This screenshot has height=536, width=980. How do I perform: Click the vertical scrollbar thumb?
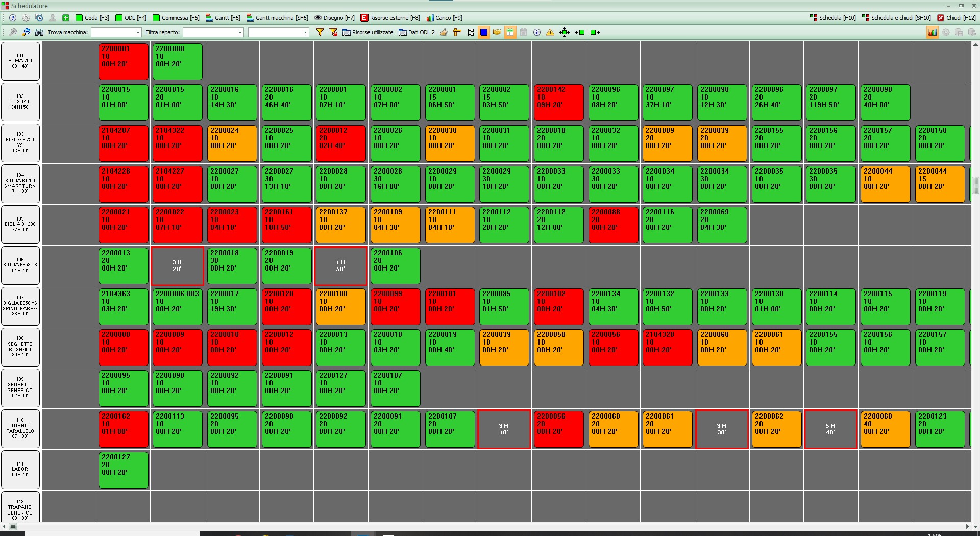(x=975, y=186)
